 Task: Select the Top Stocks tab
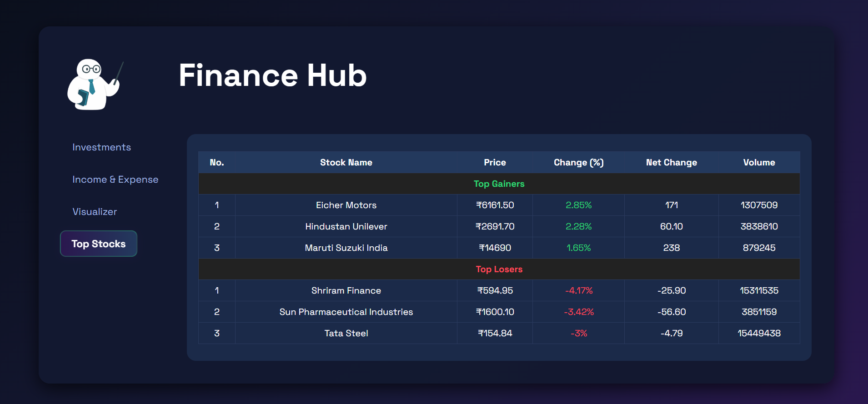[99, 244]
